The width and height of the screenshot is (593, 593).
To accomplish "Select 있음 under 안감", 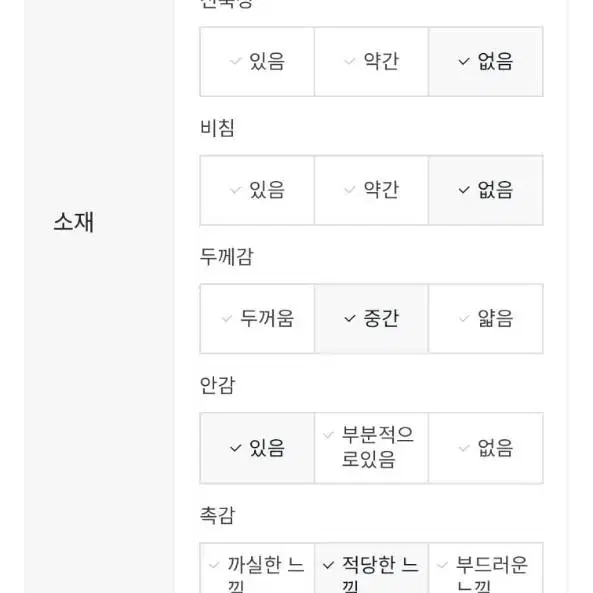I will (x=257, y=448).
